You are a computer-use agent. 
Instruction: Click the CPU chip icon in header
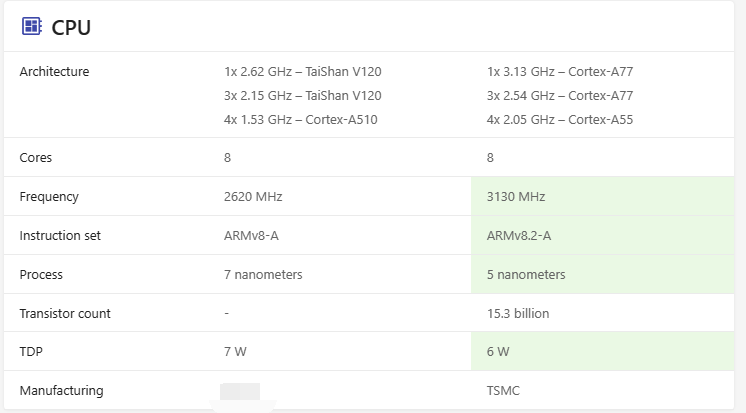32,27
